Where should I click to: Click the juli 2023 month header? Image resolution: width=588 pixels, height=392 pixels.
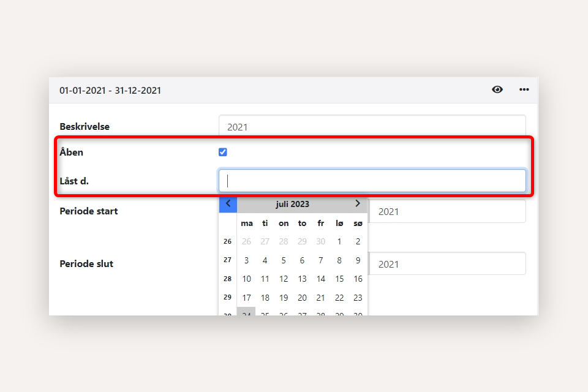[292, 204]
